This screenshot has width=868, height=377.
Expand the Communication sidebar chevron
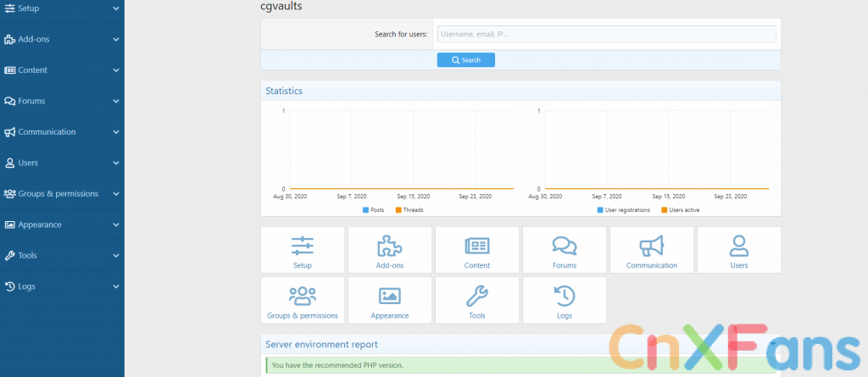click(x=115, y=132)
